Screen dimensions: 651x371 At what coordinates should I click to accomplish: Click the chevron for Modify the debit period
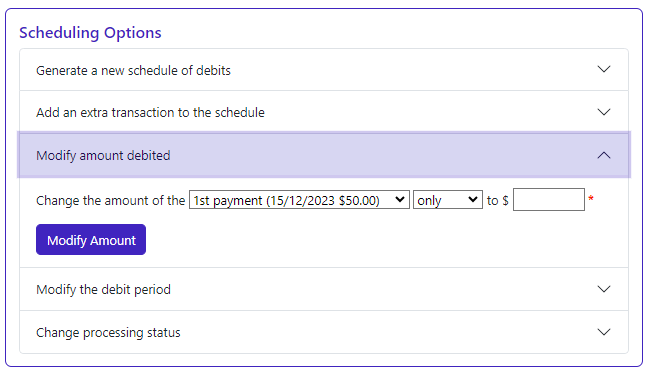[604, 289]
